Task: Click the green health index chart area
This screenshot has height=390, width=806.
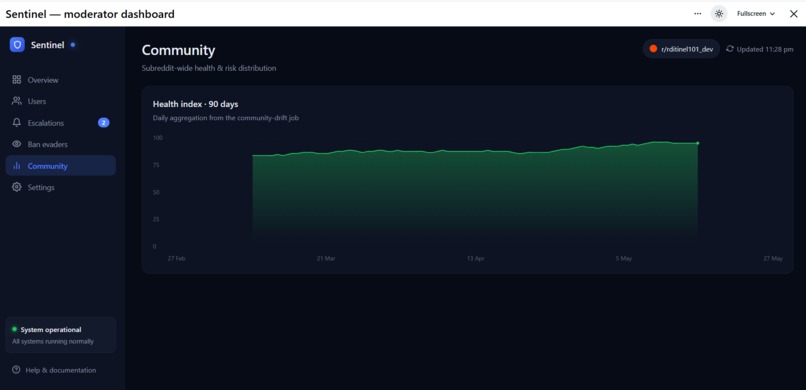Action: point(475,193)
